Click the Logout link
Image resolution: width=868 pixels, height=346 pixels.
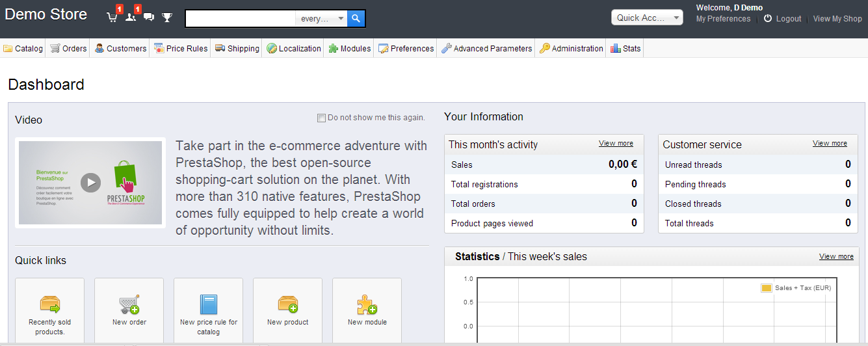click(782, 19)
